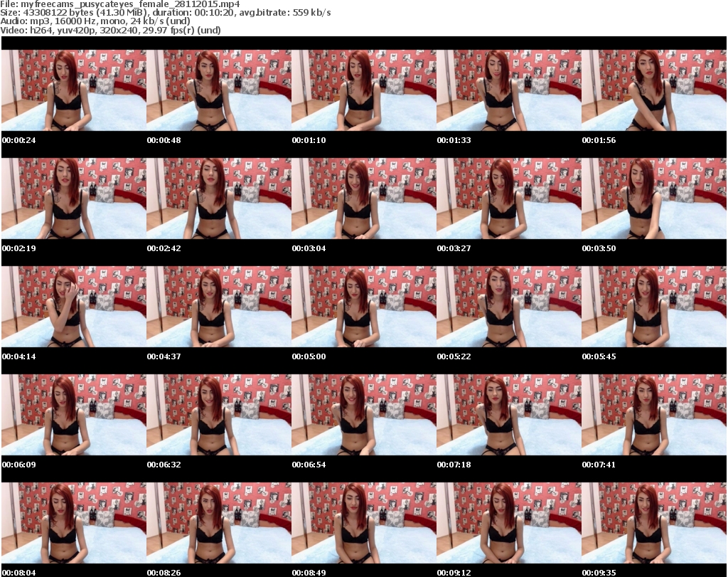Pick the frame above timestamp 00:04:14

pos(74,307)
